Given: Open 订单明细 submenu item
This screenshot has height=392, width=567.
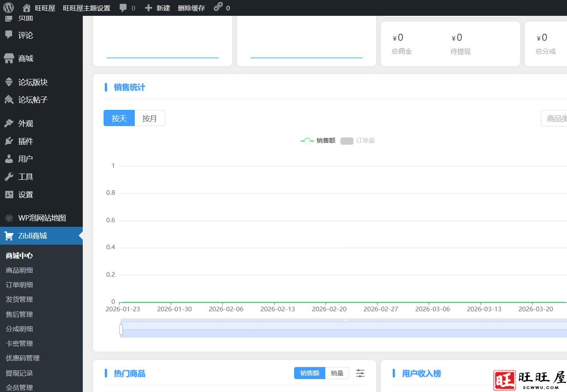Looking at the screenshot, I should click(19, 285).
